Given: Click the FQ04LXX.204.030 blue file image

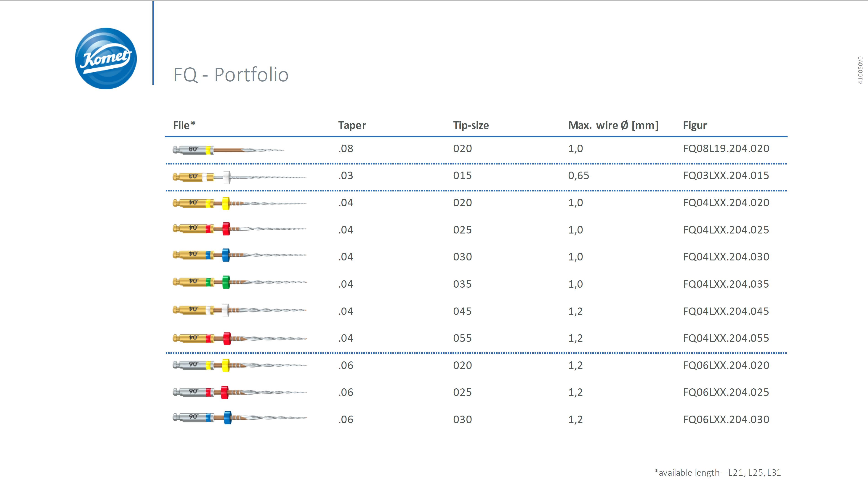Looking at the screenshot, I should (x=240, y=255).
